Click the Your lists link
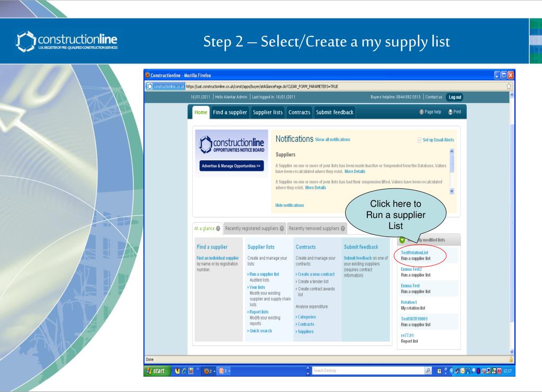 coord(257,287)
